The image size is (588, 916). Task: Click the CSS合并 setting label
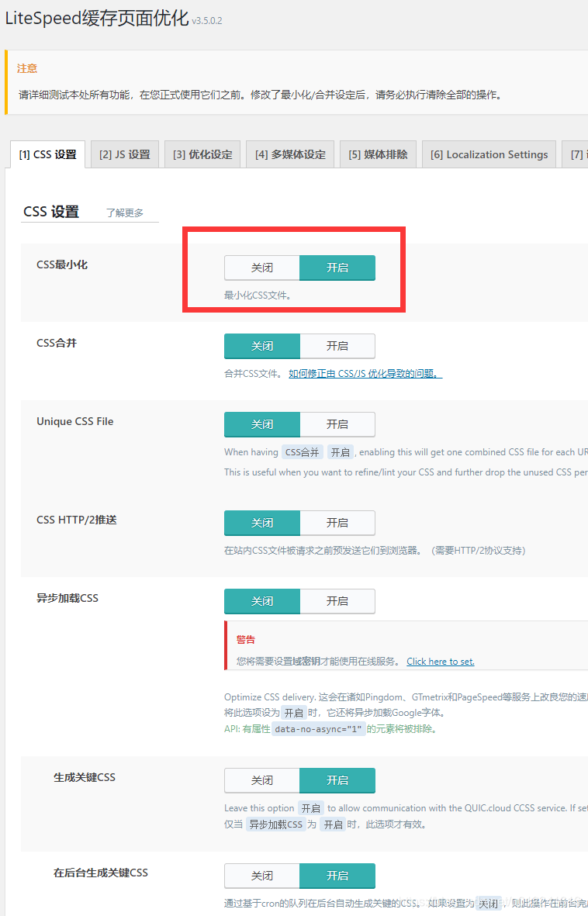click(57, 343)
